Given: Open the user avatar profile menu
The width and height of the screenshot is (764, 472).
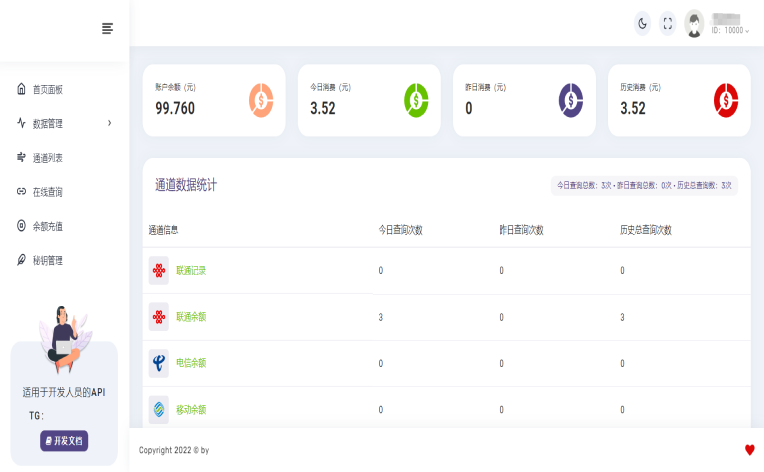Looking at the screenshot, I should [x=694, y=24].
